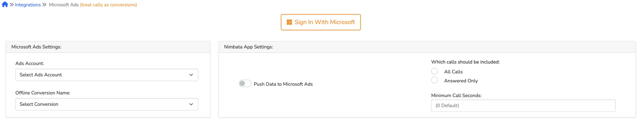Click the double-arrow separator after home icon
Screen dimensions: 644x126
point(12,5)
